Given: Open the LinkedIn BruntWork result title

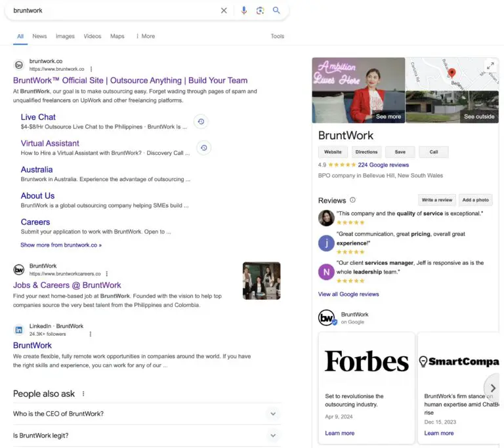Looking at the screenshot, I should coord(32,346).
